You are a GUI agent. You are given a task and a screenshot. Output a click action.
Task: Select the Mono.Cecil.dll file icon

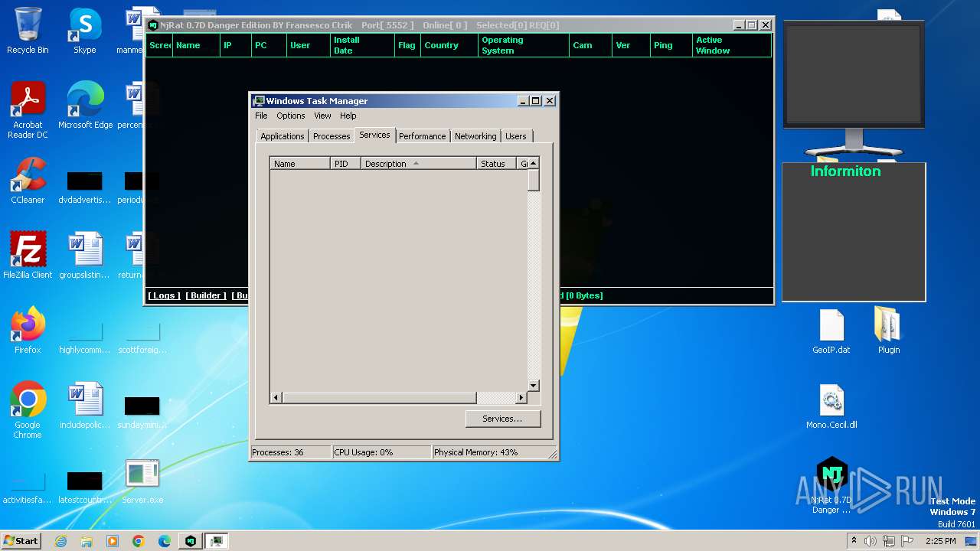click(831, 406)
